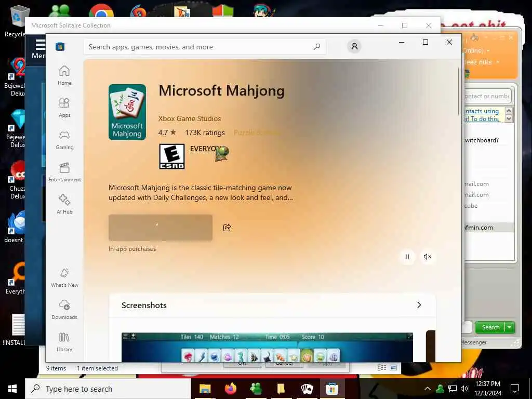The height and width of the screenshot is (399, 532).
Task: Open the Microsoft Store taskbar icon
Action: tap(332, 389)
